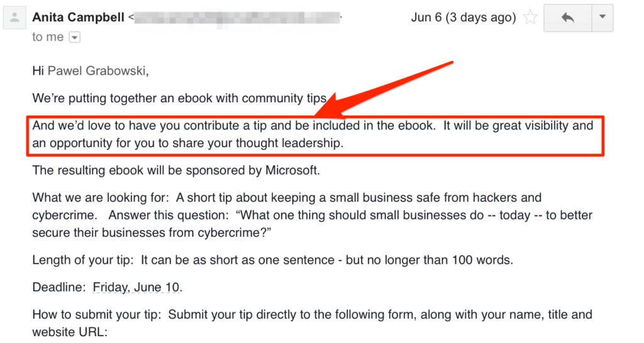Click the 'Jun 6 (3 days ago)' timestamp
This screenshot has width=644, height=343.
464,17
